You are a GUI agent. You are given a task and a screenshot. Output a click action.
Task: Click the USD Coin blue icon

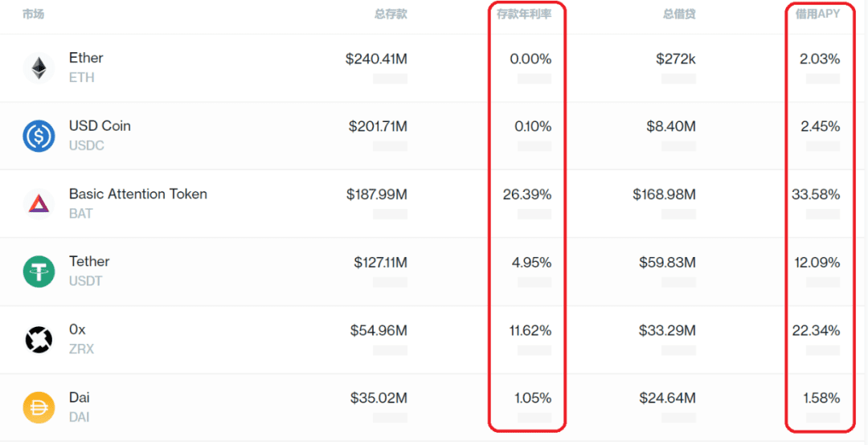point(39,137)
